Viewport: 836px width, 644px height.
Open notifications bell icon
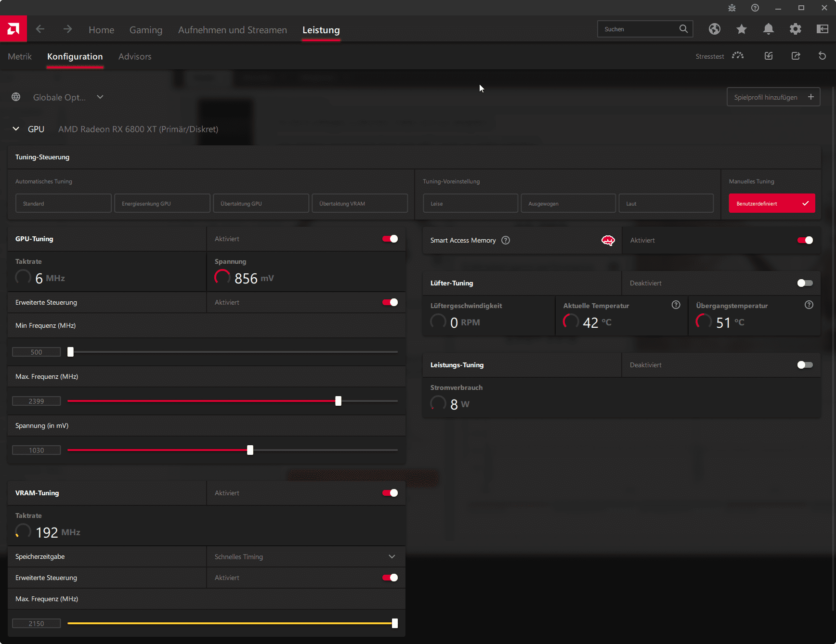[x=769, y=29]
